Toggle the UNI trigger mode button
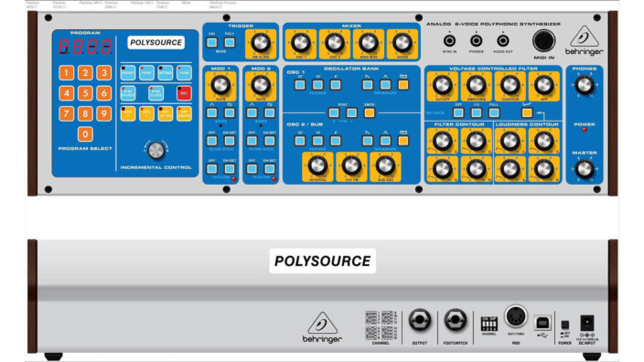The height and width of the screenshot is (362, 644). (212, 42)
